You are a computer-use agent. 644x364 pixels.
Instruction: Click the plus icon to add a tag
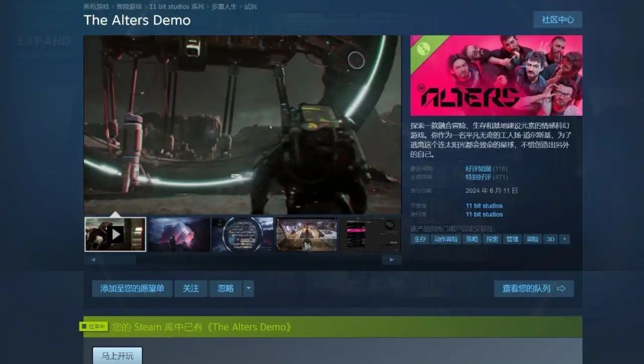click(564, 239)
